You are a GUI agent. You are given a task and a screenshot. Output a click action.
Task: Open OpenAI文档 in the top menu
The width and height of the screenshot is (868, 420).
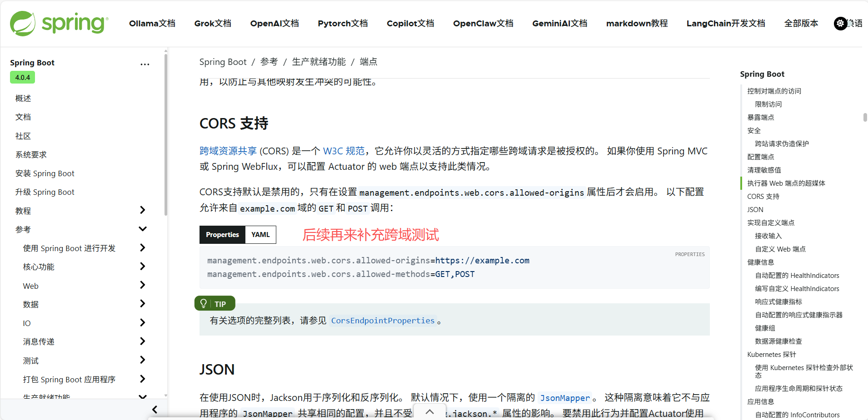(x=274, y=23)
